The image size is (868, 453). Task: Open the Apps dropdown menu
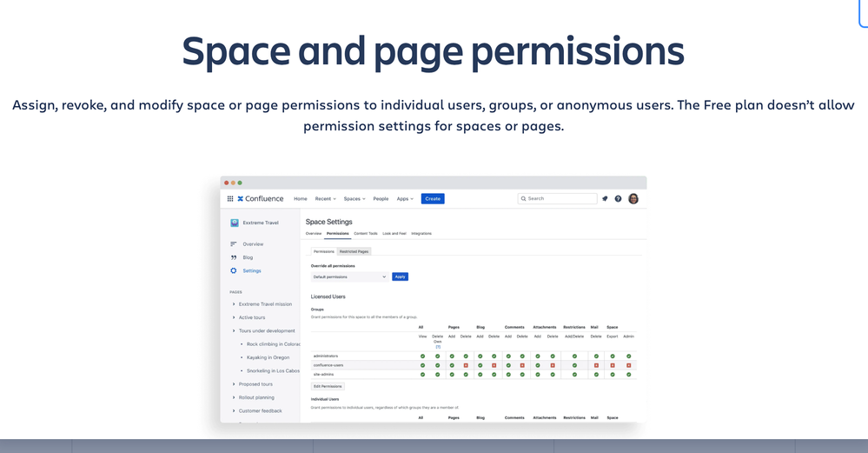point(405,199)
